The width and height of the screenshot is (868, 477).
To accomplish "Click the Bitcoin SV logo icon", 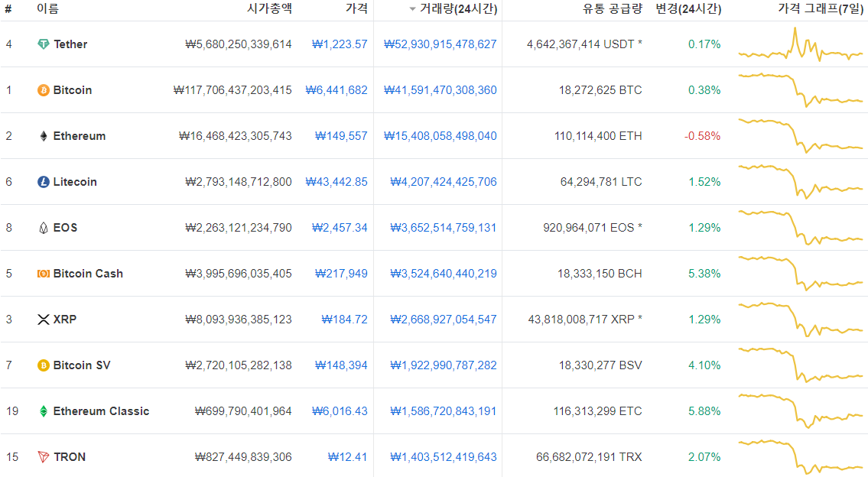I will click(x=43, y=365).
